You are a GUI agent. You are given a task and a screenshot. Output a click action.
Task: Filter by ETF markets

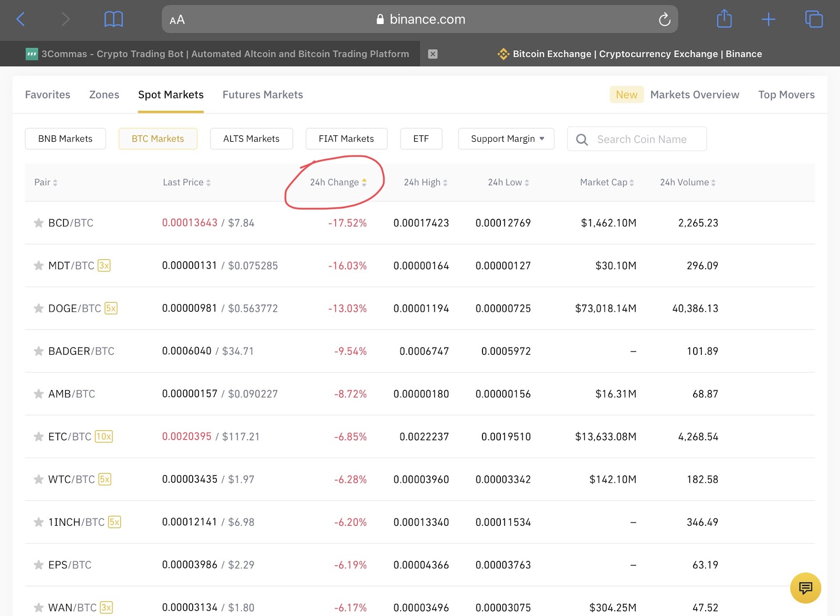click(421, 139)
